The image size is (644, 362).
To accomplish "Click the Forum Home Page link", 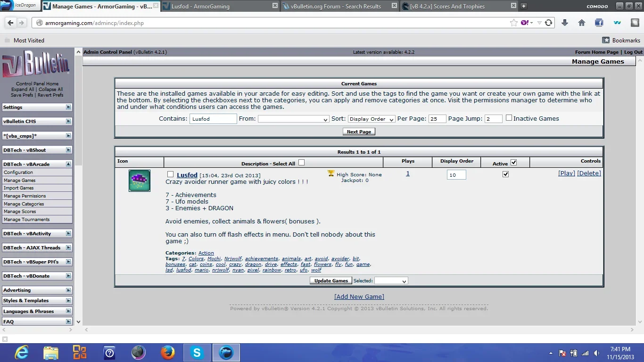I will 596,52.
